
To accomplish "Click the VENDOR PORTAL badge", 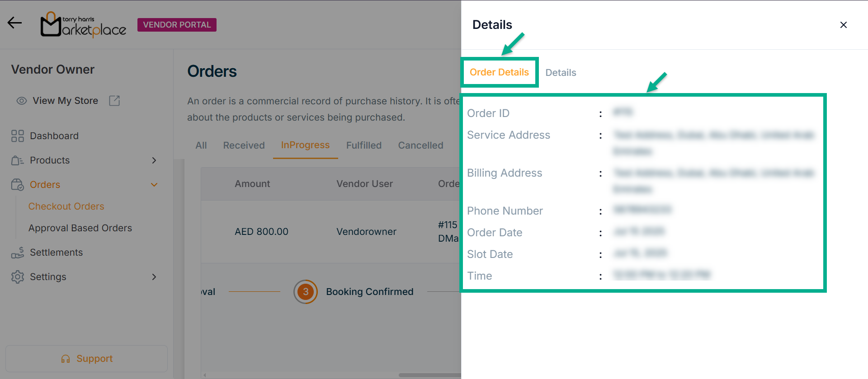I will pos(177,25).
